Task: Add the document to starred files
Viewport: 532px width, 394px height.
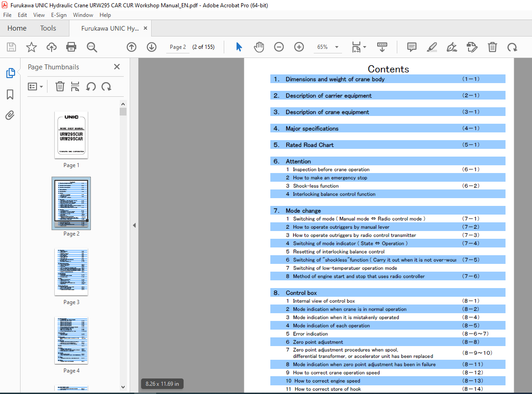Action: (31, 47)
